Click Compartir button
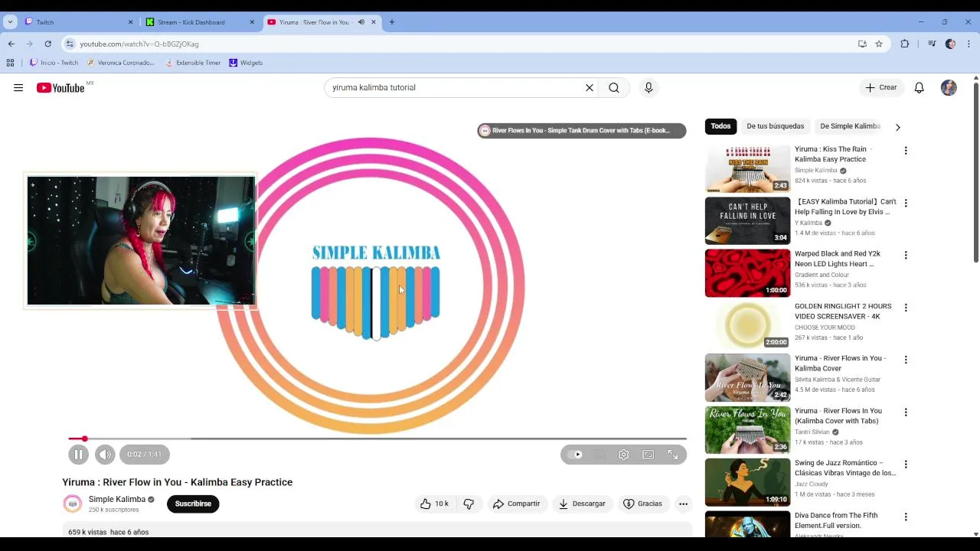Viewport: 980px width, 551px height. pyautogui.click(x=517, y=504)
